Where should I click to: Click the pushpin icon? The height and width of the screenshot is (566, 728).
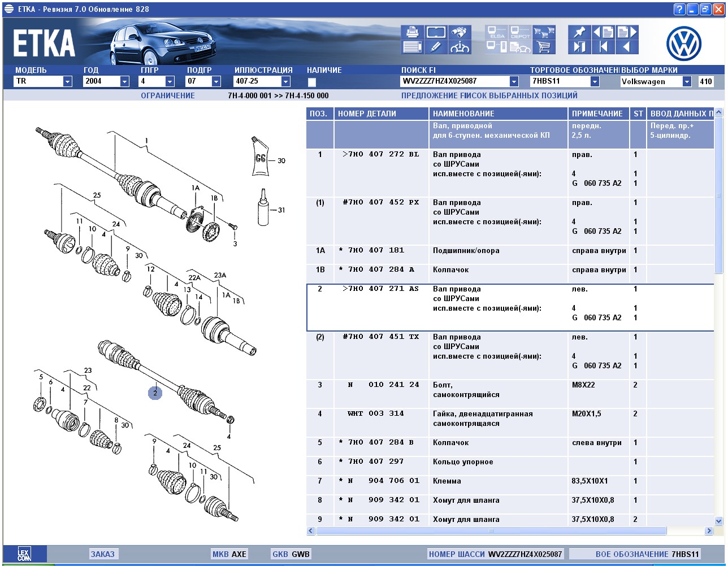[x=579, y=32]
